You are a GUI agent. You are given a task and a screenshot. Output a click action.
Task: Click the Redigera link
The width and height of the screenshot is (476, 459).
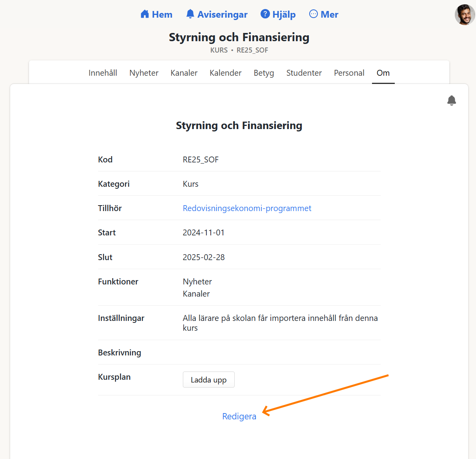[239, 416]
